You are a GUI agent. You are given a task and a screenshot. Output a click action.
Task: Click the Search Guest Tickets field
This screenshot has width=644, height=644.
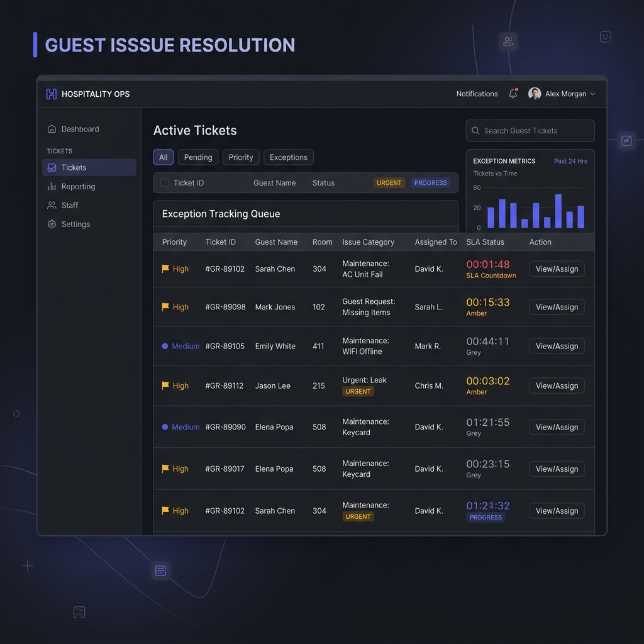pyautogui.click(x=530, y=131)
